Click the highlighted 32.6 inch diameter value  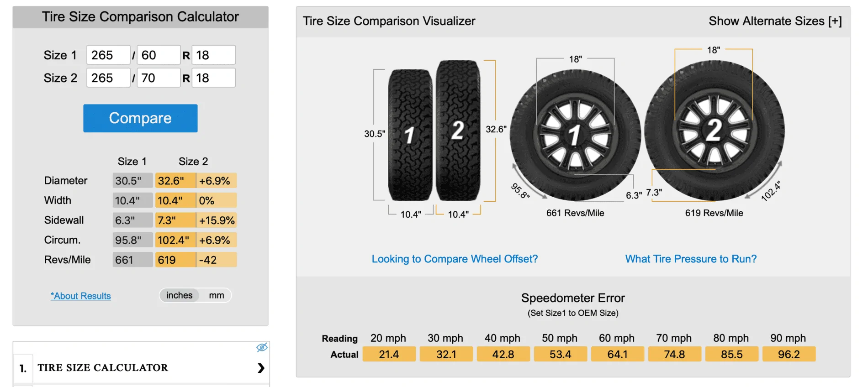175,180
